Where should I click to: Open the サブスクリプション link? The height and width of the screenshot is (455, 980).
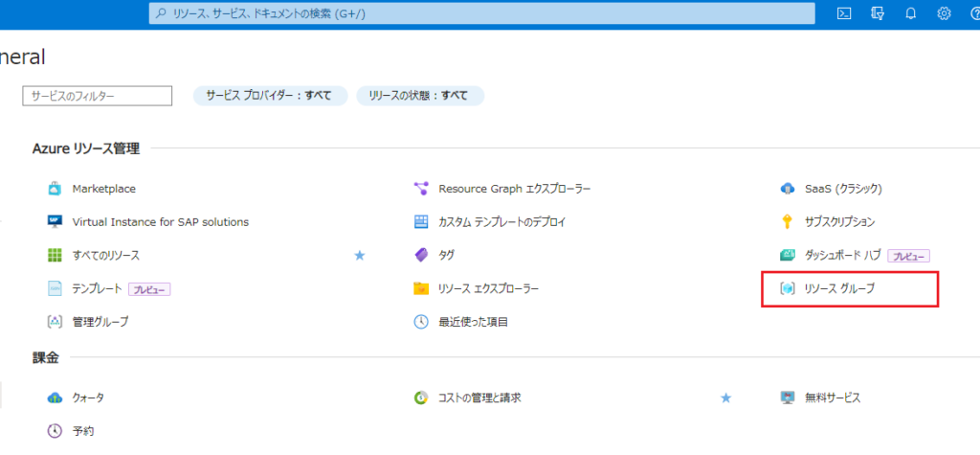coord(840,221)
